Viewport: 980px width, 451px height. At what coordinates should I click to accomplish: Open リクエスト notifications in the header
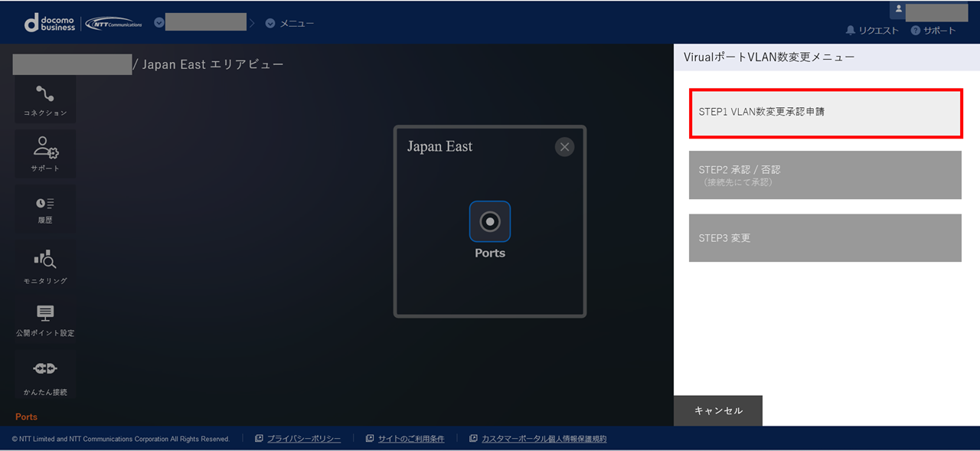click(872, 31)
